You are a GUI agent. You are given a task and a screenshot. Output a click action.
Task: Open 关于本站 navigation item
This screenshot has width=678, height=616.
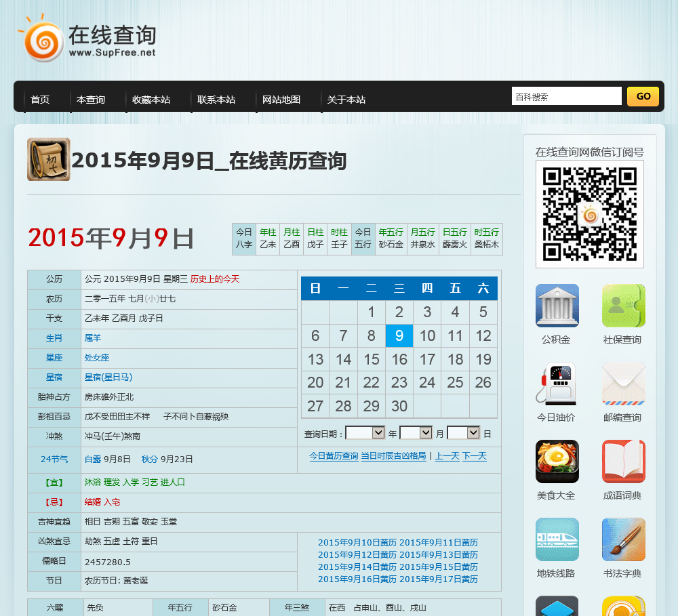point(346,100)
